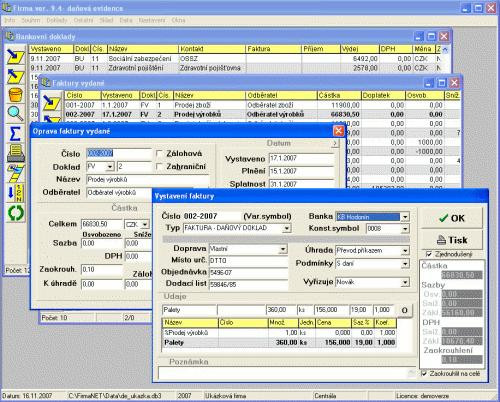Click the orange database barrel icon

tap(15, 95)
